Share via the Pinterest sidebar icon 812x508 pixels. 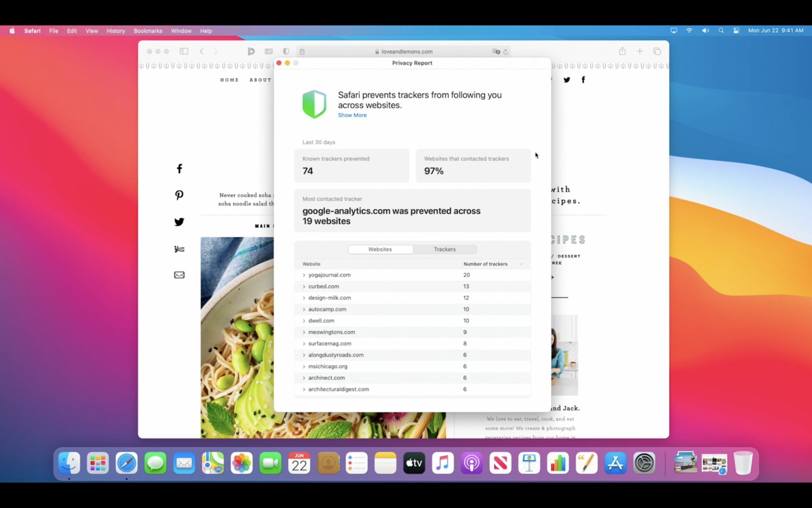coord(179,195)
